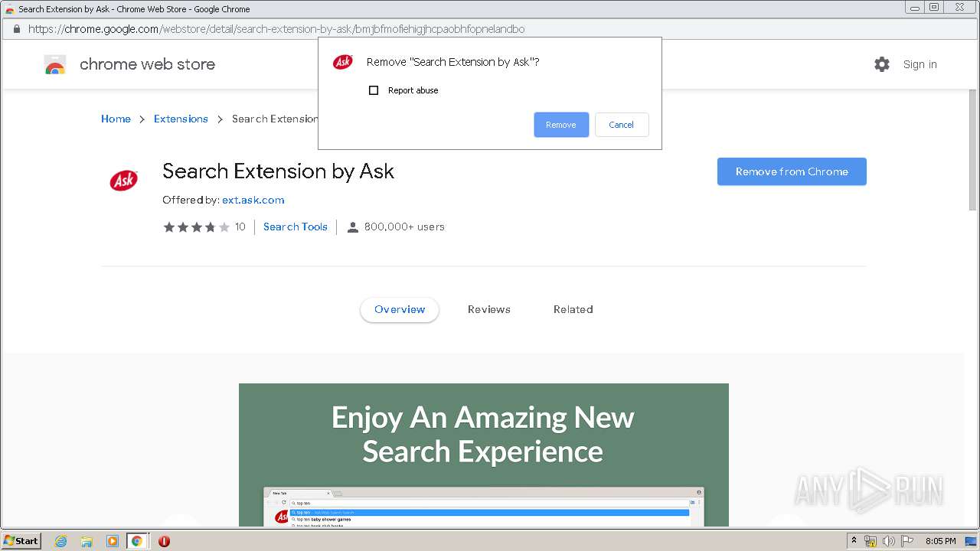The width and height of the screenshot is (980, 551).
Task: Click the Chrome Web Store logo
Action: 55,64
